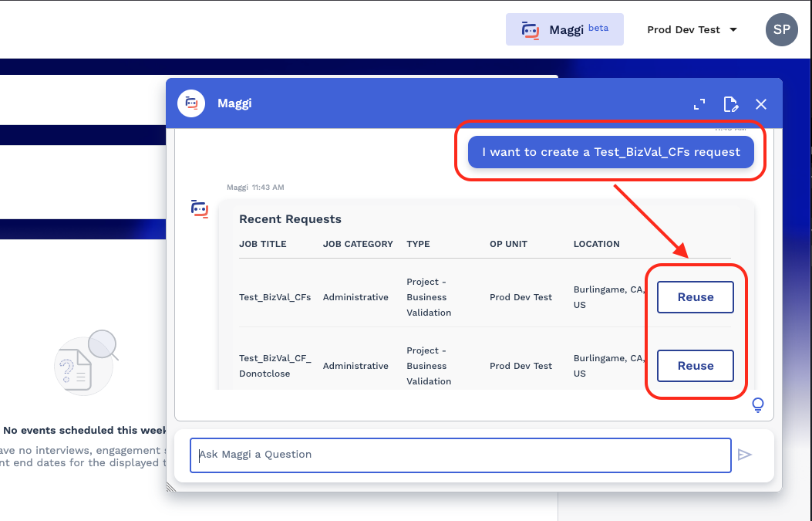
Task: Click the JOB TITLE column header
Action: (262, 244)
